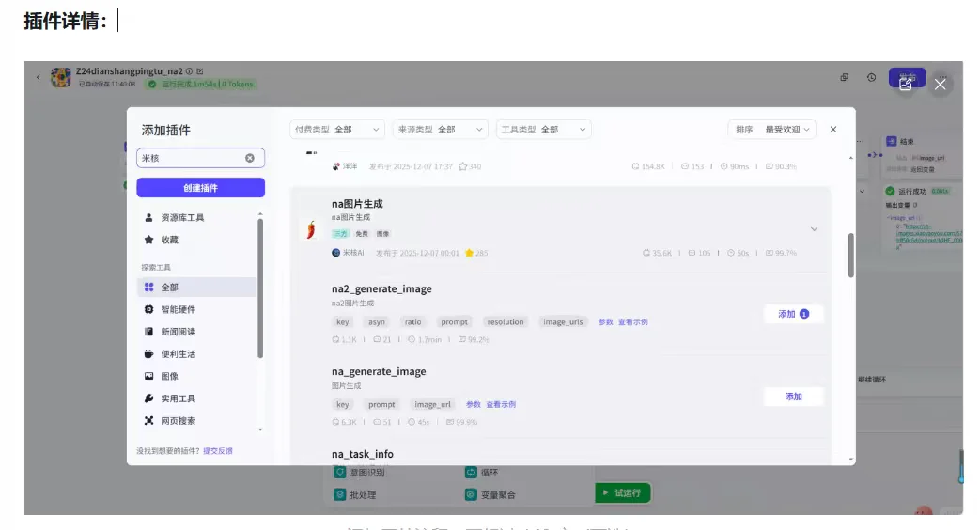Click the plugin list vertical scrollbar thumb
The height and width of the screenshot is (530, 980).
coord(850,255)
